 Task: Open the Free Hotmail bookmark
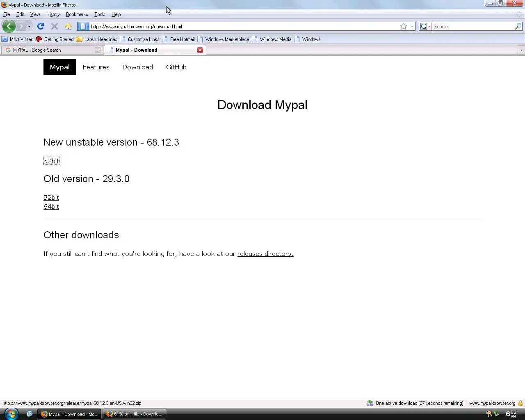coord(178,39)
